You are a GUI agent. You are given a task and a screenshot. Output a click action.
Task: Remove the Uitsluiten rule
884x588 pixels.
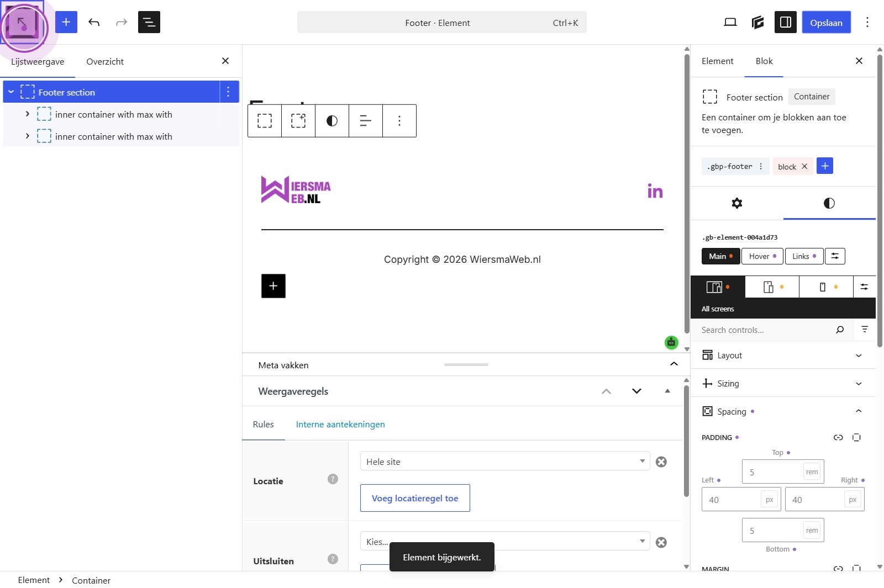coord(661,542)
